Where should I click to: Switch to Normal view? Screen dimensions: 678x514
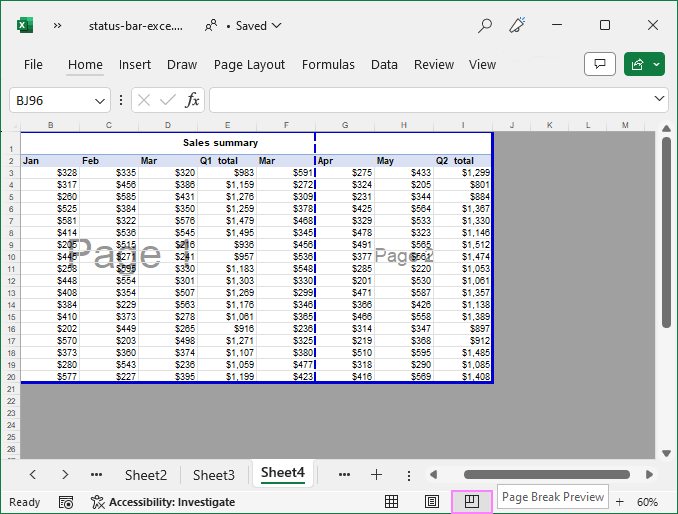pyautogui.click(x=392, y=501)
